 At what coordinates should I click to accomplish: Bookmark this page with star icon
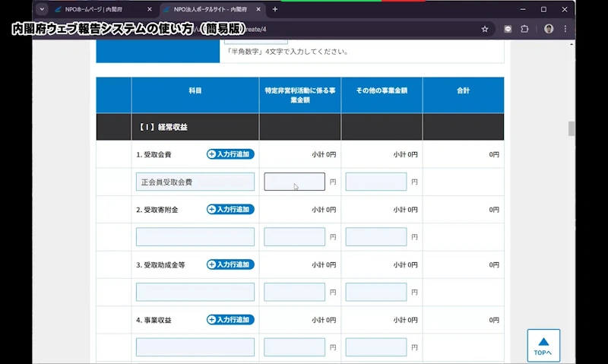(x=485, y=29)
